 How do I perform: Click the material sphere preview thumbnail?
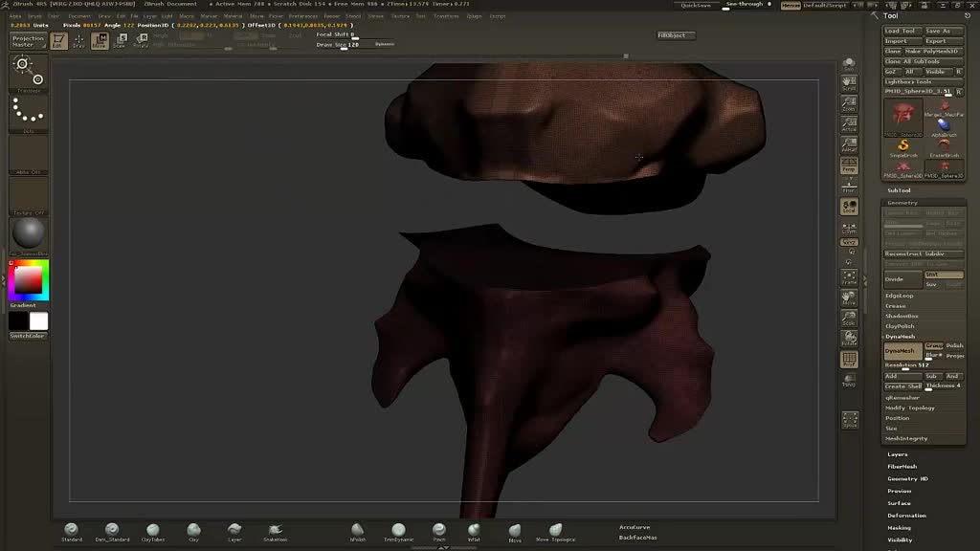(x=29, y=233)
